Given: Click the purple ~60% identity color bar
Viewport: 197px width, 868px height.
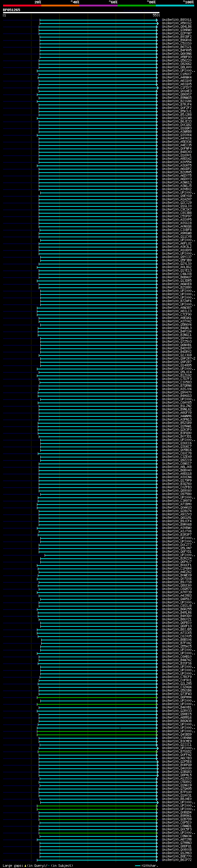Looking at the screenshot, I should click(98, 6).
